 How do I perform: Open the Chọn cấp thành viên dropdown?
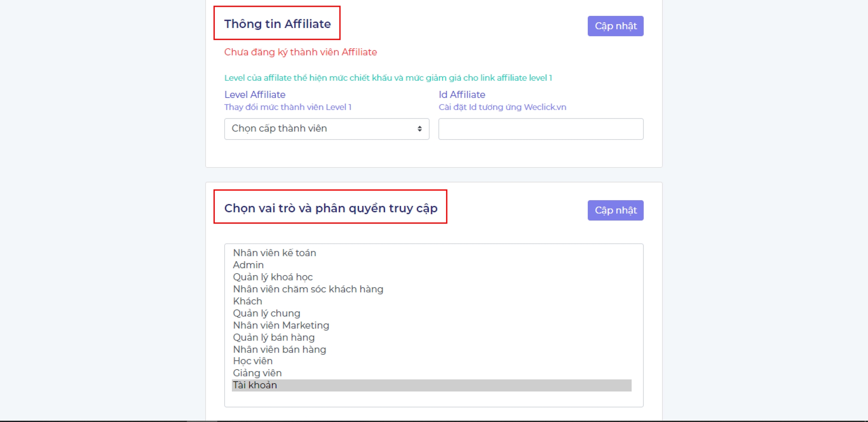click(x=326, y=129)
